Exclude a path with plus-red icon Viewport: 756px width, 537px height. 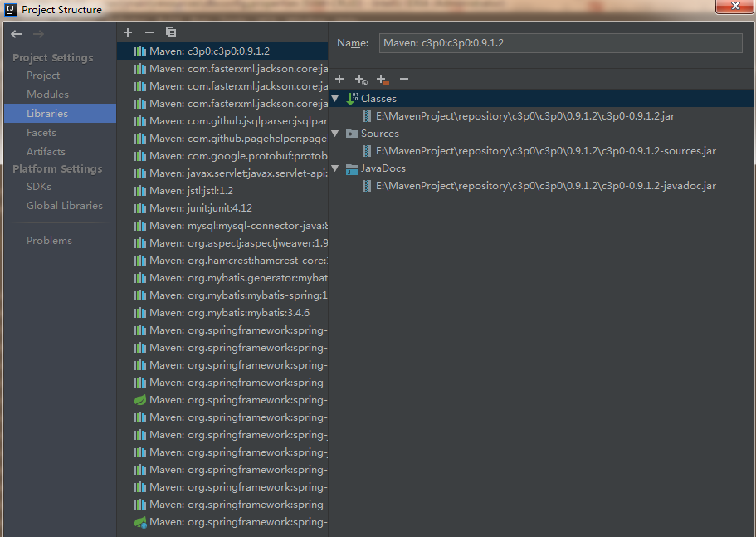(x=383, y=80)
